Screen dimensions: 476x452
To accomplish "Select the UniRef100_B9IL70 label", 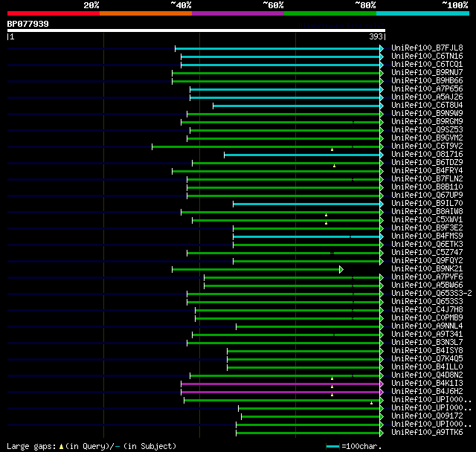I will [427, 204].
